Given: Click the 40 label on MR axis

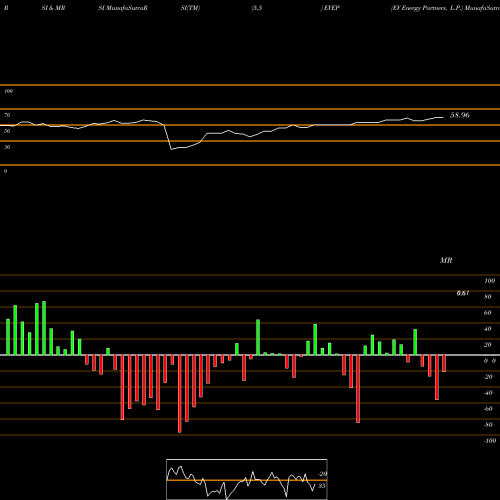Looking at the screenshot, I should tap(488, 329).
